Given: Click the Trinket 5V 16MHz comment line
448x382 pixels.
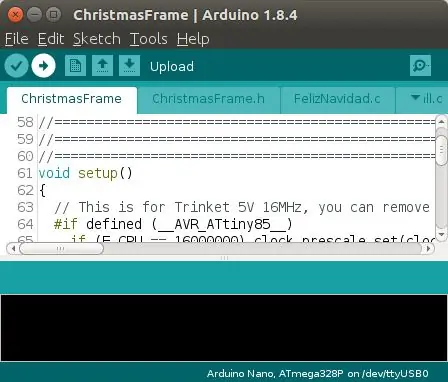Looking at the screenshot, I should point(242,207).
